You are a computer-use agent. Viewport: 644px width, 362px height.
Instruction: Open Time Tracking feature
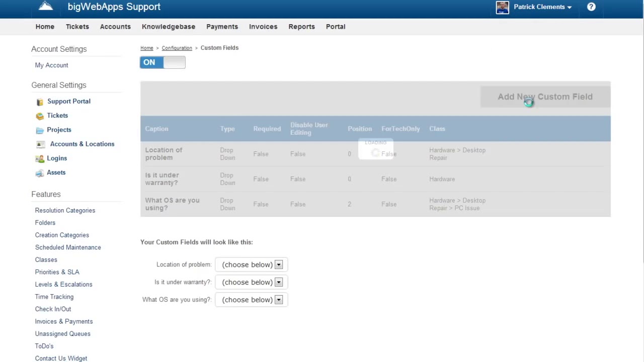coord(54,297)
